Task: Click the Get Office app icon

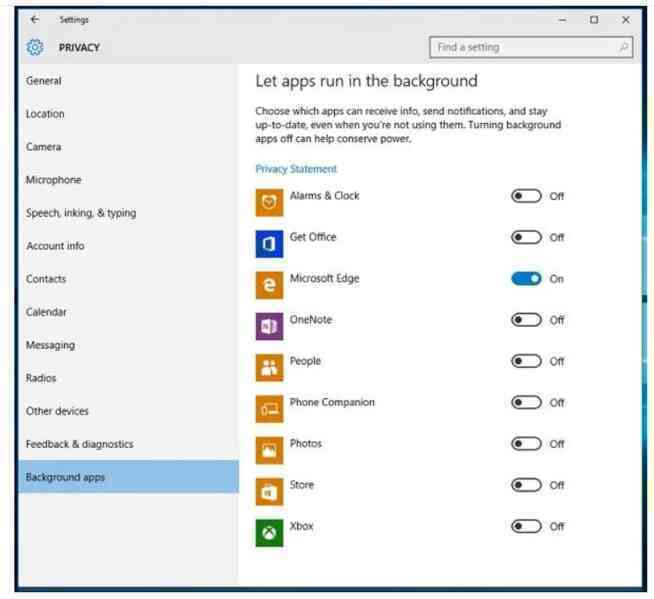Action: [269, 244]
